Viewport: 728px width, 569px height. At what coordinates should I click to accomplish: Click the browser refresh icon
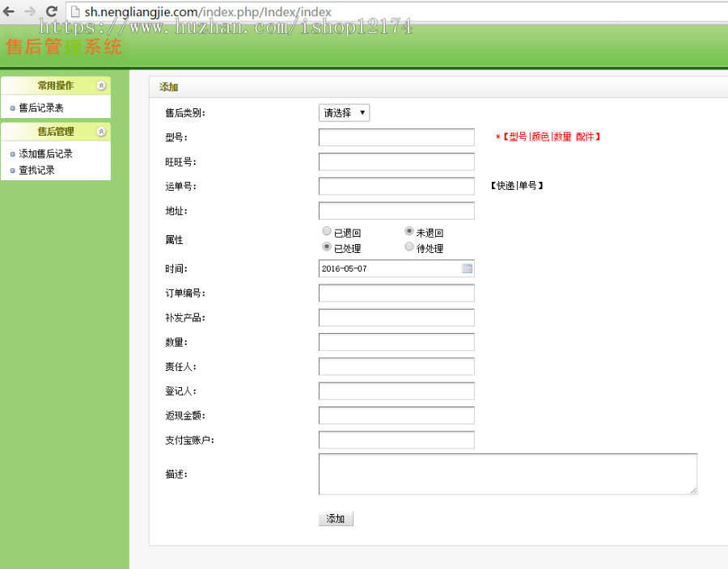tap(51, 12)
